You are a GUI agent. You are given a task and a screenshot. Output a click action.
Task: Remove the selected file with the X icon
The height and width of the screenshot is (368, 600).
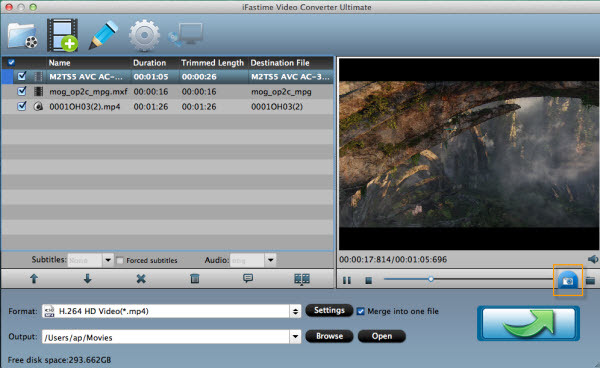(x=141, y=279)
